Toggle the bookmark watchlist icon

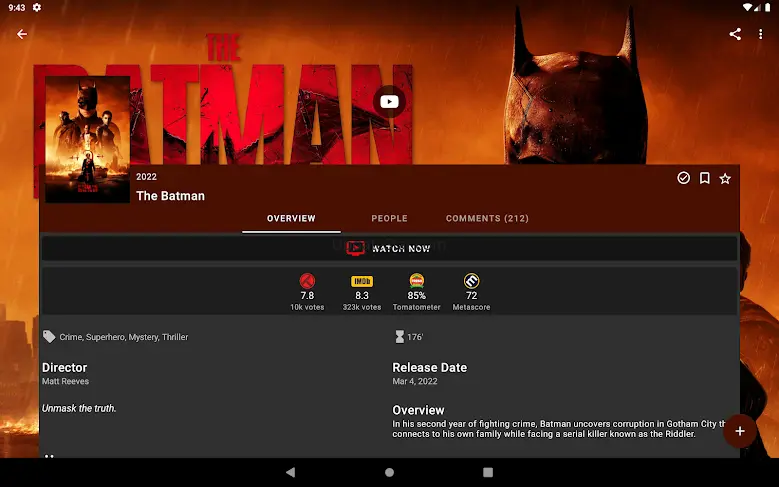point(704,178)
